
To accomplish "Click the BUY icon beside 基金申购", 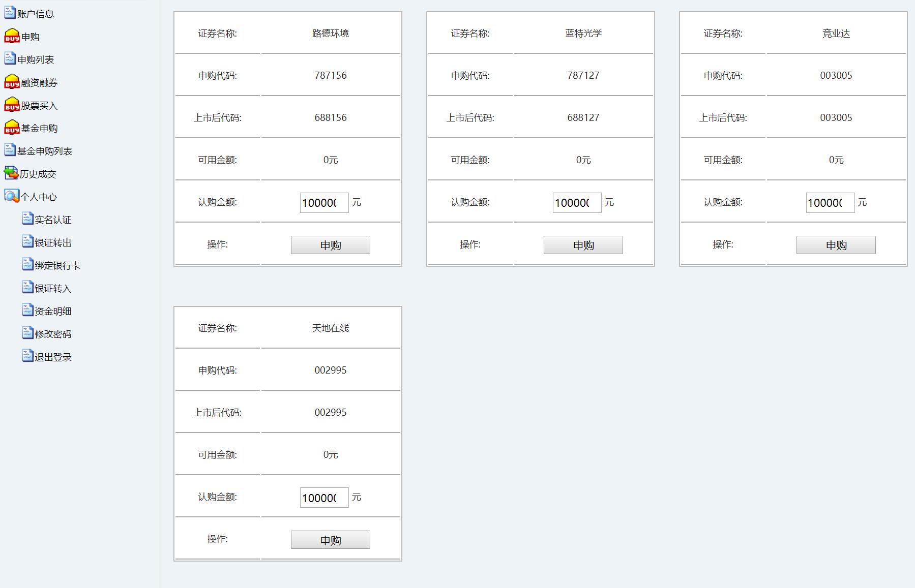I will click(12, 128).
